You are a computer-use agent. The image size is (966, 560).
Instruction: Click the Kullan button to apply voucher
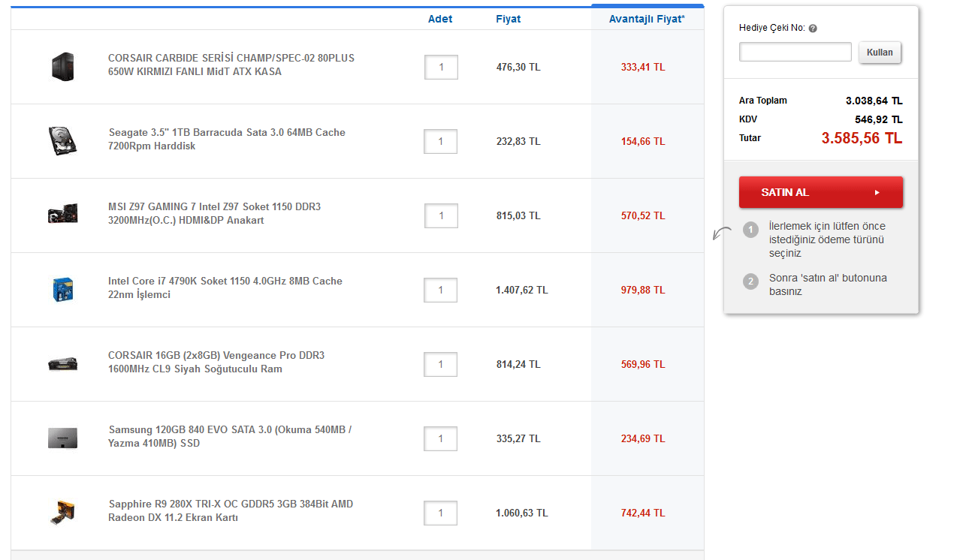[x=880, y=53]
